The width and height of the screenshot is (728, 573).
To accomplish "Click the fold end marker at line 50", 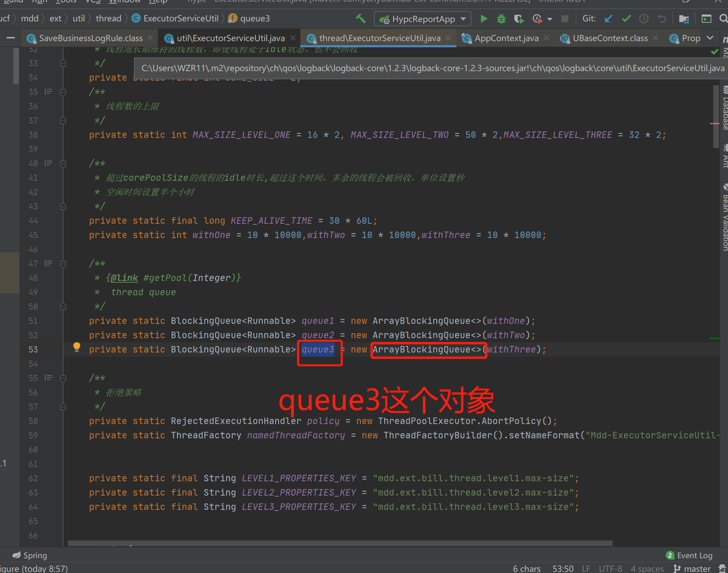I will 63,307.
